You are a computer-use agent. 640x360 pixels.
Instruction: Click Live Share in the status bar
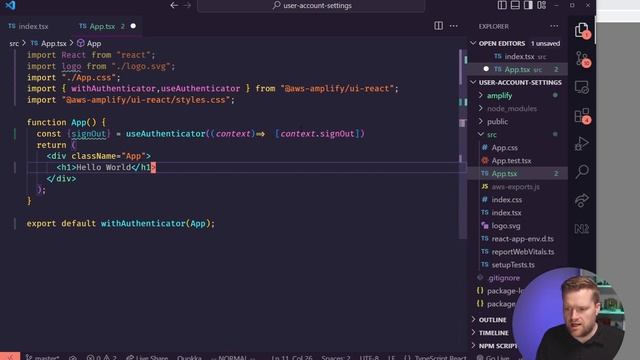point(147,357)
